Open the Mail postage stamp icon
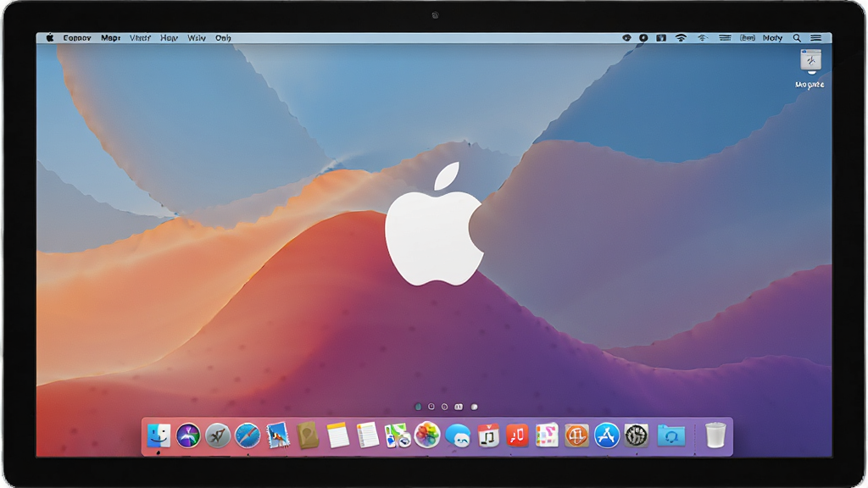868x488 pixels. coord(277,435)
